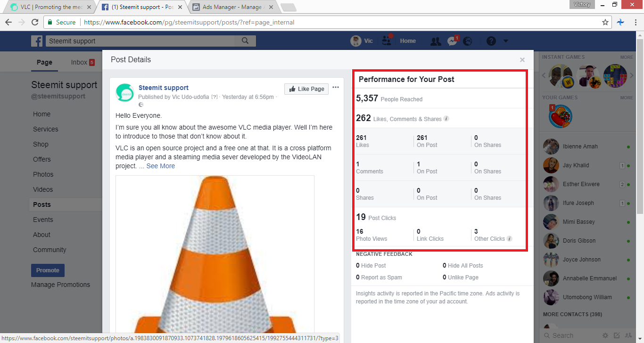Click in the Steemit support search field

coord(140,41)
